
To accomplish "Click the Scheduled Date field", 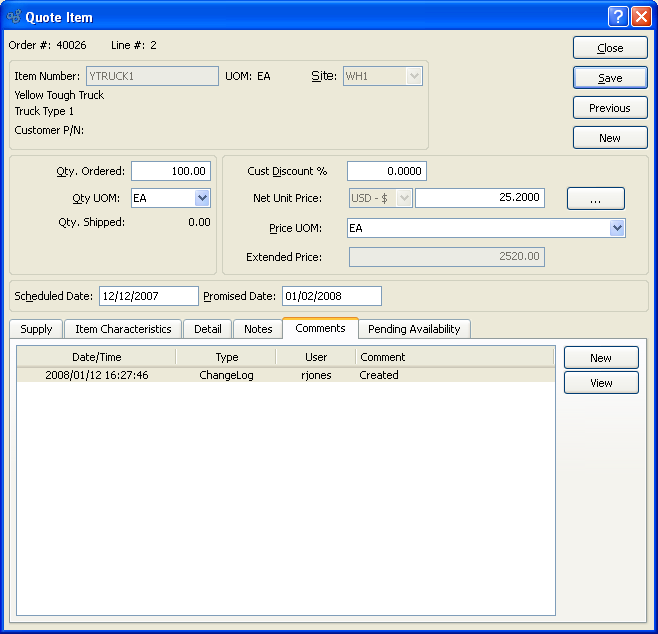I will [148, 296].
